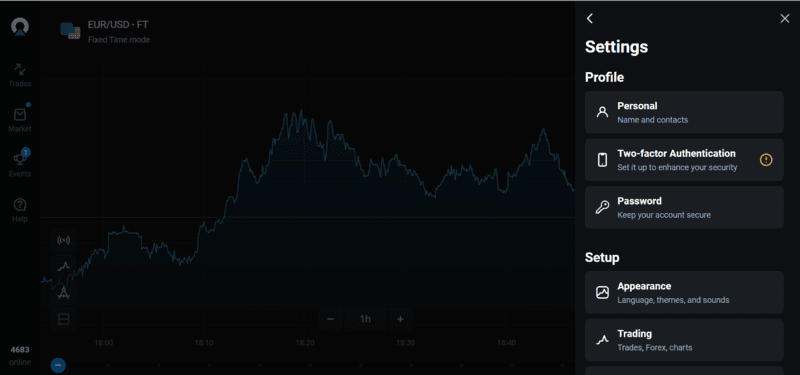Go back using settings back arrow
800x375 pixels.
point(590,18)
